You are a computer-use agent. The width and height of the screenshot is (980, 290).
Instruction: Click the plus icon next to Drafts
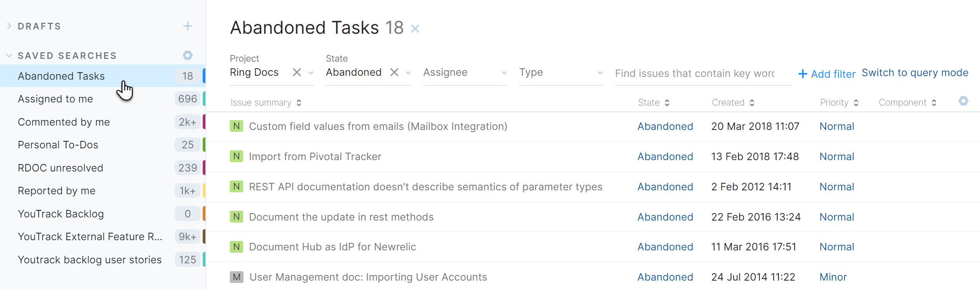tap(188, 26)
